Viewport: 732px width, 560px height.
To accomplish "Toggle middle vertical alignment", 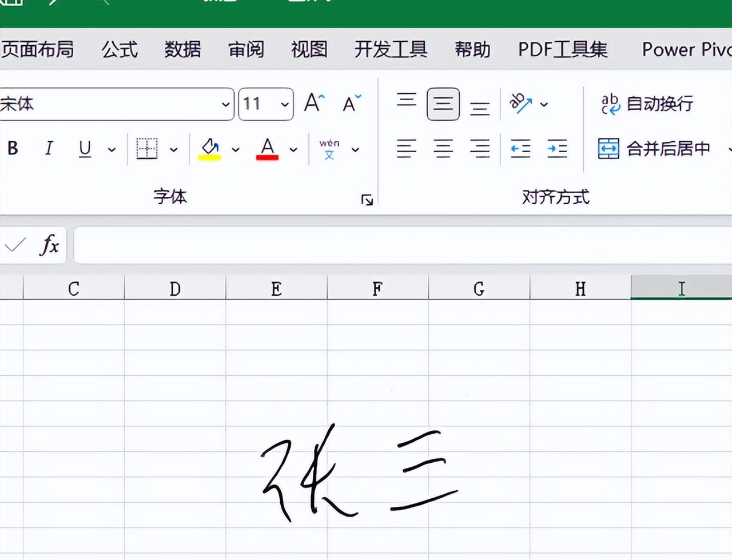I will point(443,104).
